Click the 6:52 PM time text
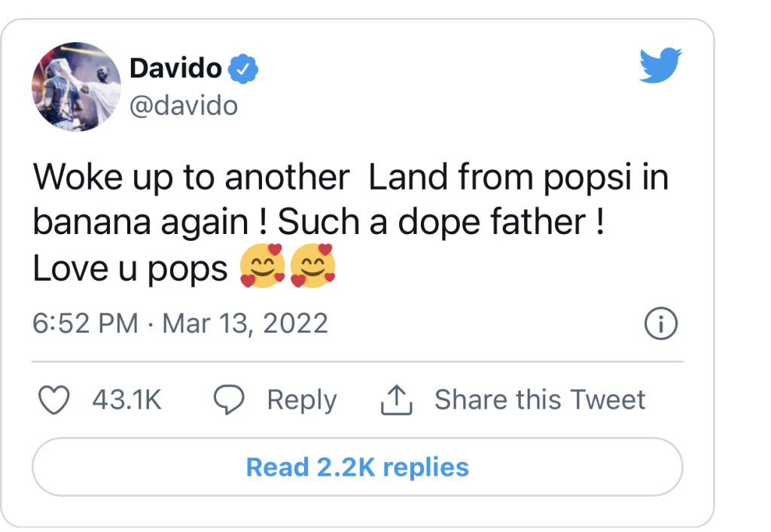Viewport: 771px width, 532px height. (85, 324)
